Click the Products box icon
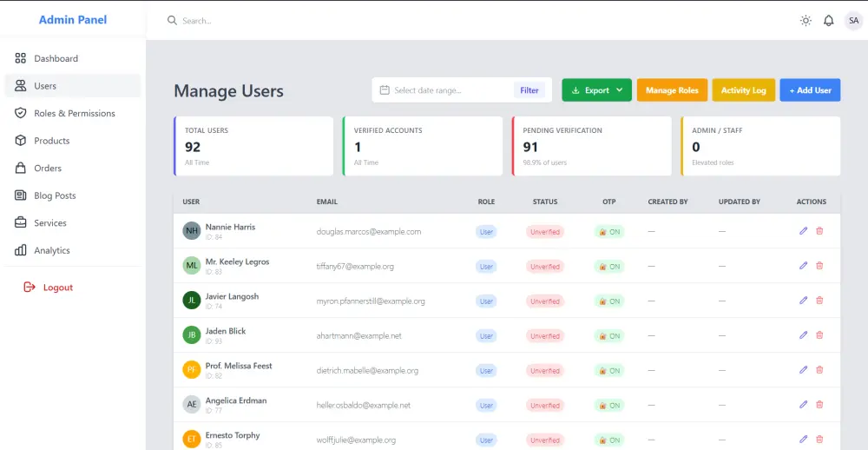The image size is (868, 450). (21, 141)
